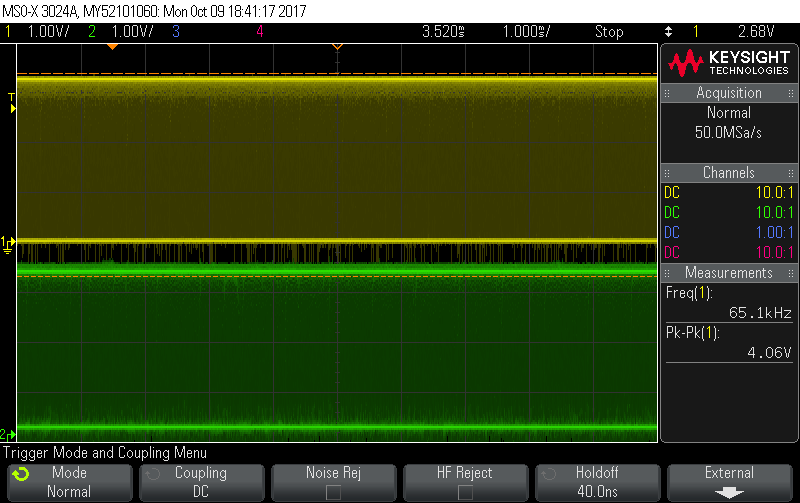Click the Pk-Pk(1) measurement label
This screenshot has height=503, width=800.
pos(692,333)
